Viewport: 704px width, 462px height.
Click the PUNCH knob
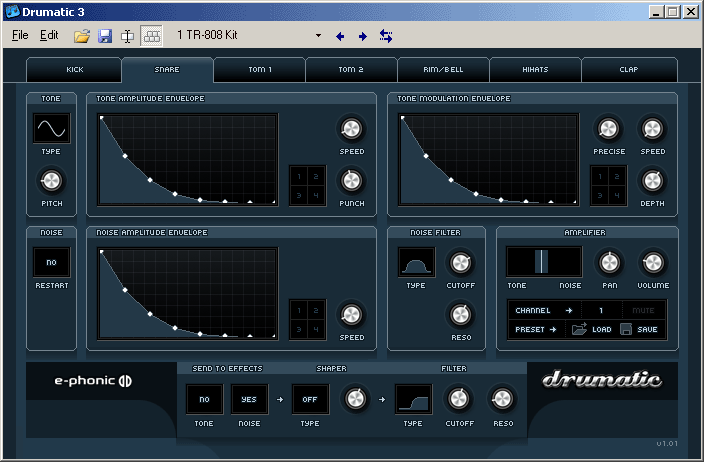(352, 181)
